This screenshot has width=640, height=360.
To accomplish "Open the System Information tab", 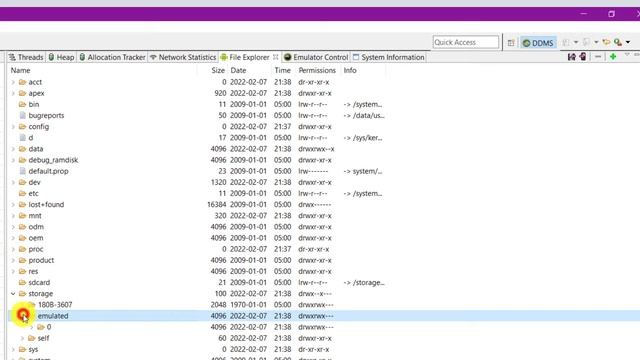I will click(389, 57).
